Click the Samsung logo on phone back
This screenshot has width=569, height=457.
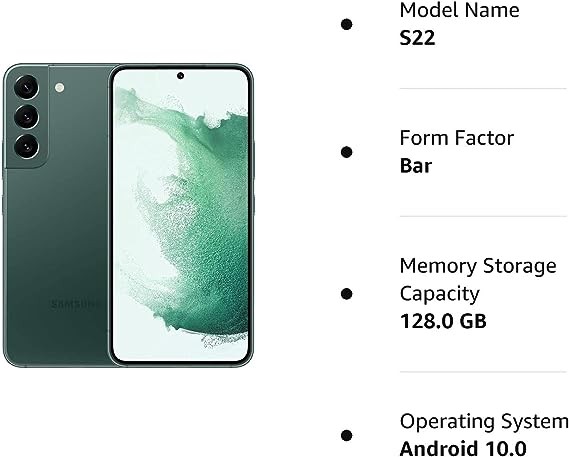(x=74, y=304)
